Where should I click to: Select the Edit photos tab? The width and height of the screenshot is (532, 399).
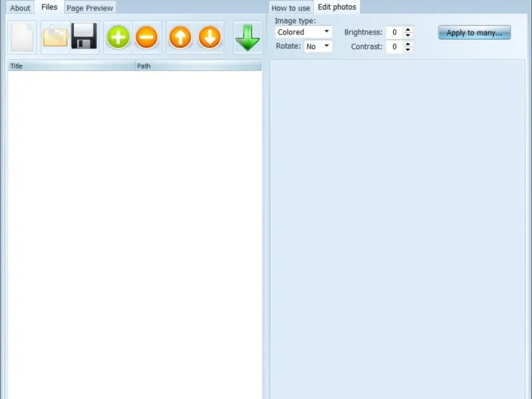coord(337,7)
